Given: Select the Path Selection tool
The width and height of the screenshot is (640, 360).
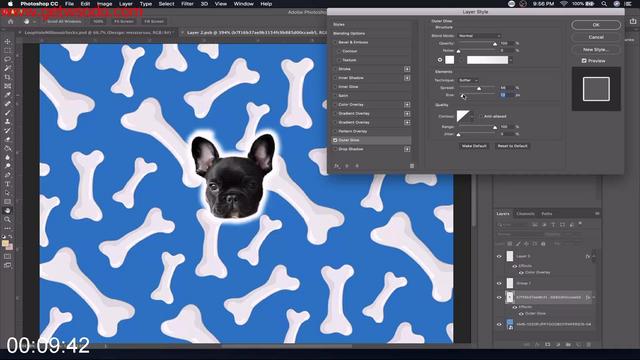Looking at the screenshot, I should point(7,193).
